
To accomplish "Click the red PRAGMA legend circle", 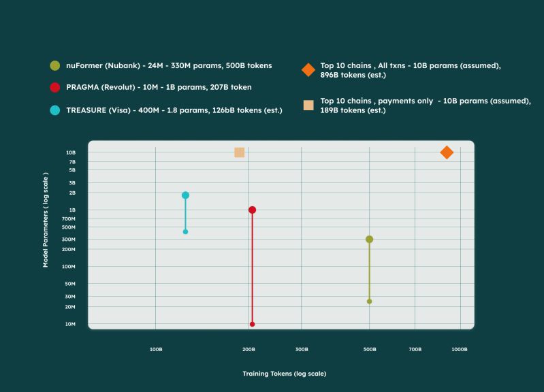I will pyautogui.click(x=55, y=87).
